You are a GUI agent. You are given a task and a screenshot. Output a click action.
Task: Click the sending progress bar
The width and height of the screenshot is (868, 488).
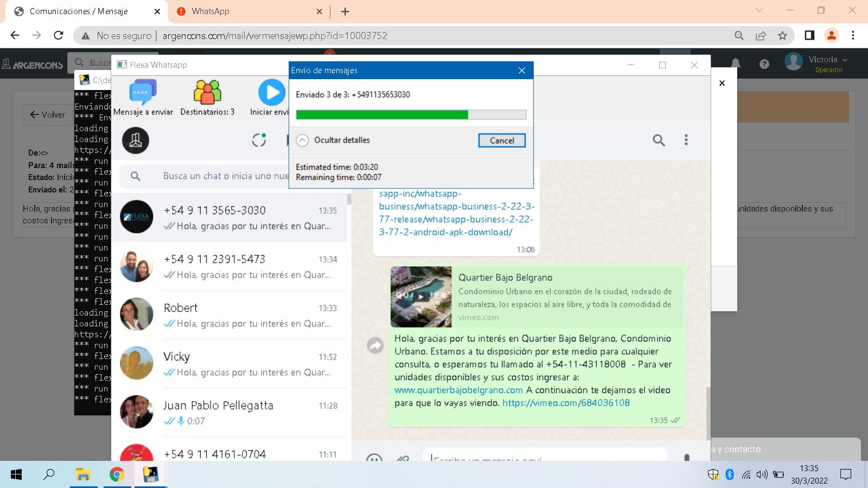tap(411, 114)
